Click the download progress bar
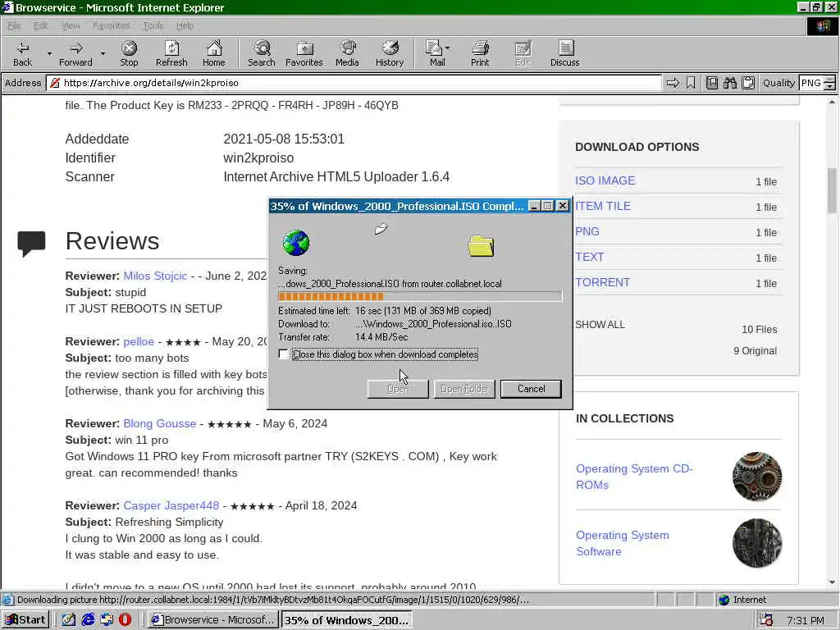This screenshot has width=840, height=630. 420,296
